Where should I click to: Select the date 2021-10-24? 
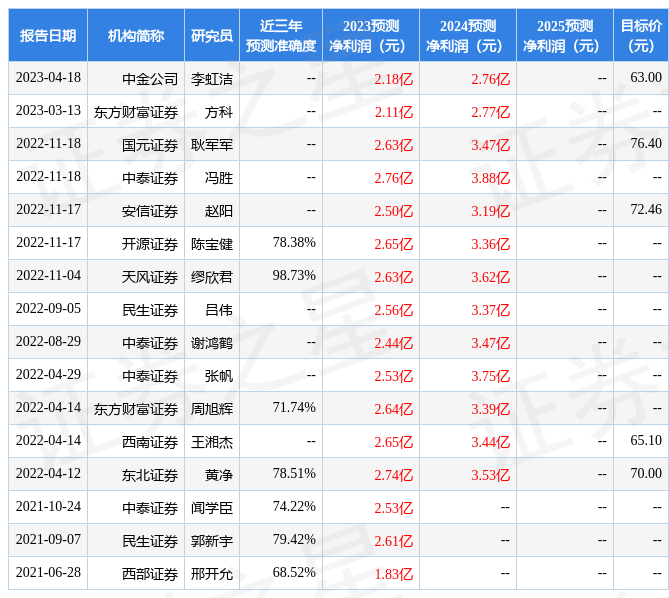tap(48, 506)
